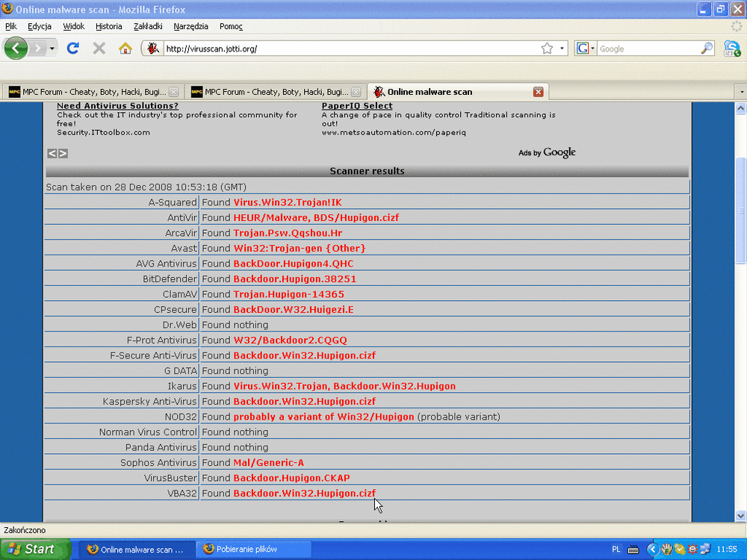This screenshot has width=747, height=560.
Task: Open the list all tabs dropdown
Action: coord(741,92)
